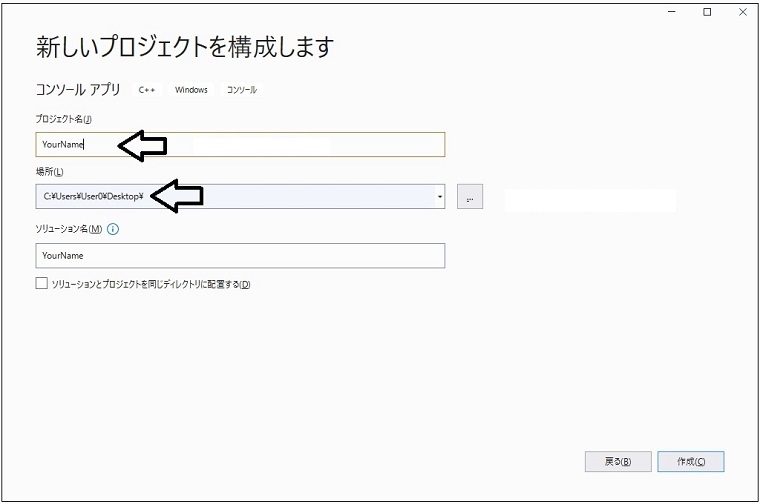Expand the 場所 location dropdown arrow
Image resolution: width=760 pixels, height=504 pixels.
pos(440,197)
